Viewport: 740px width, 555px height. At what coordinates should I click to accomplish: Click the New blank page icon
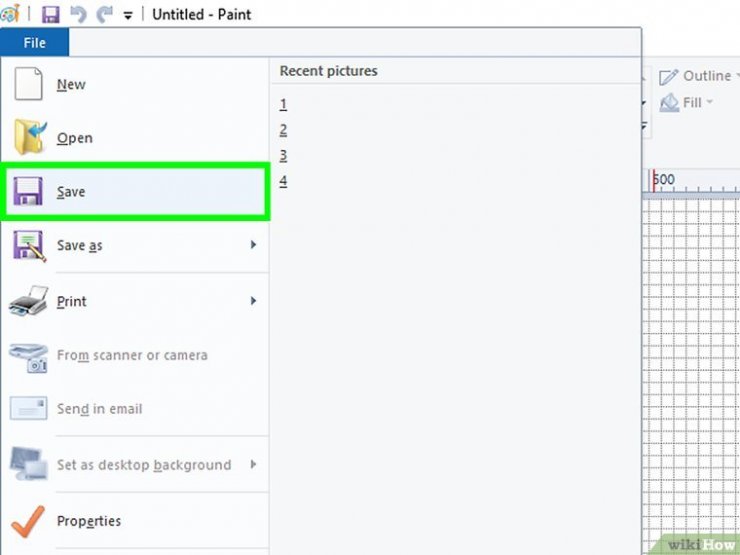pos(28,84)
